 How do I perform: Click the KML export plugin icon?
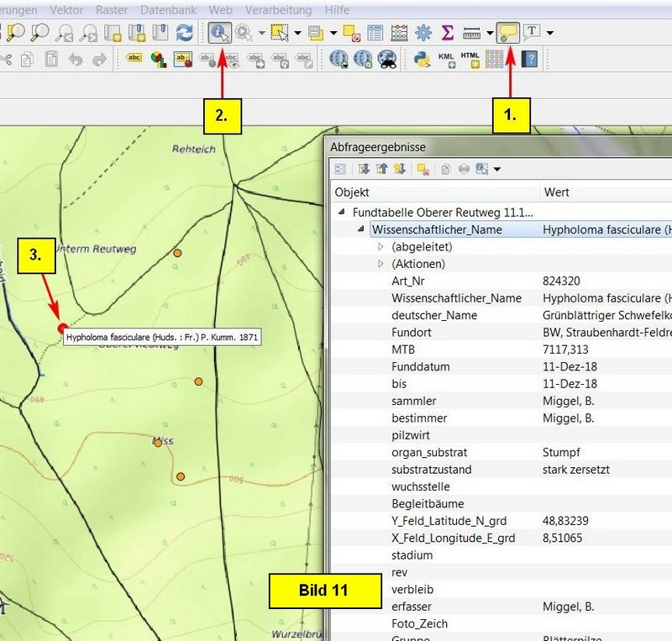point(447,59)
